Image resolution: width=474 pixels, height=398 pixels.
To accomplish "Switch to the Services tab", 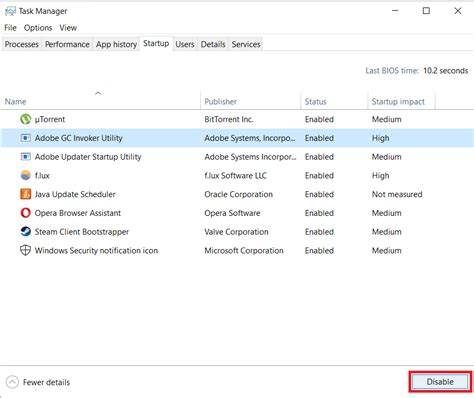I will click(246, 44).
